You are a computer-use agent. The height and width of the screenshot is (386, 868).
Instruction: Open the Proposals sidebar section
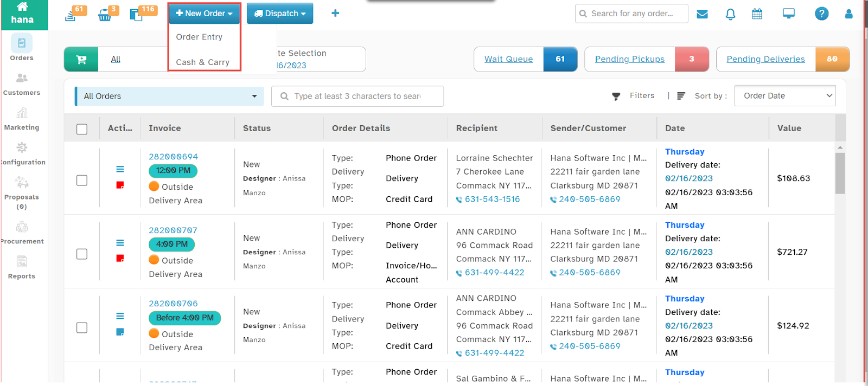point(22,193)
